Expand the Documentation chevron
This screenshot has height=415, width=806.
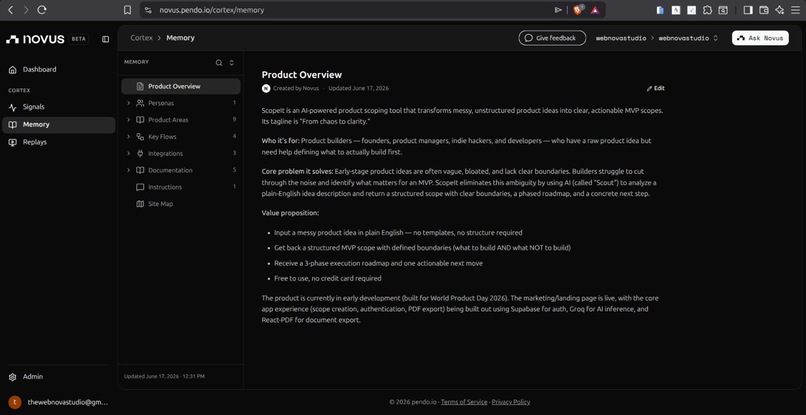129,170
